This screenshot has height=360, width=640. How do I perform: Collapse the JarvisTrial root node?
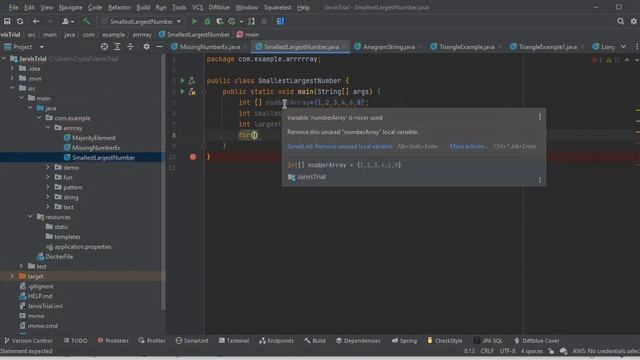tap(4, 59)
